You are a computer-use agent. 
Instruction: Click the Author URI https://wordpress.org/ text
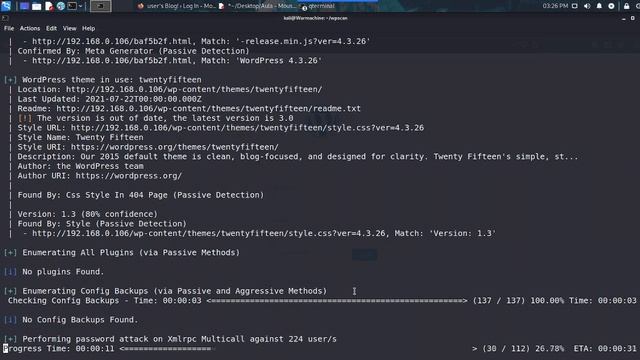tap(129, 176)
